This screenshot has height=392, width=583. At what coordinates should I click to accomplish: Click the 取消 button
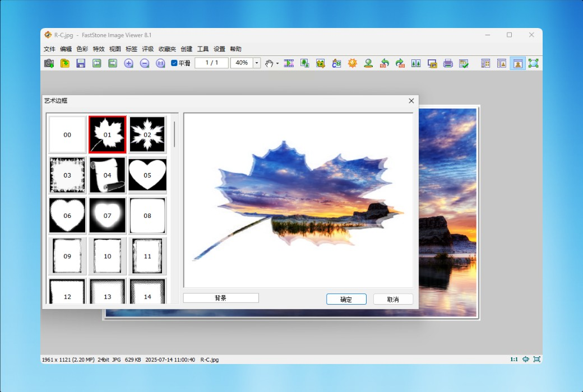click(x=393, y=299)
